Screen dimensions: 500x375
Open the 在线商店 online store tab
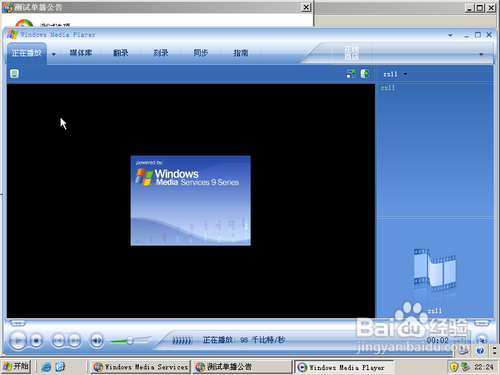click(x=352, y=53)
